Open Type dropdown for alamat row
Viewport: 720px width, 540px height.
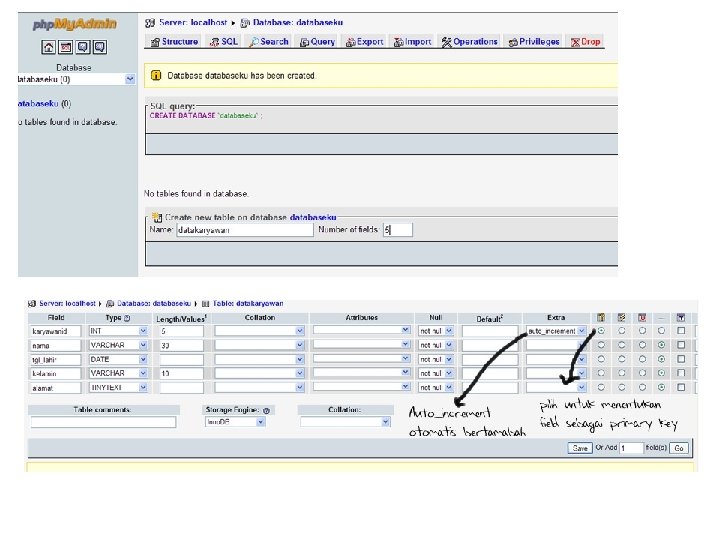118,388
